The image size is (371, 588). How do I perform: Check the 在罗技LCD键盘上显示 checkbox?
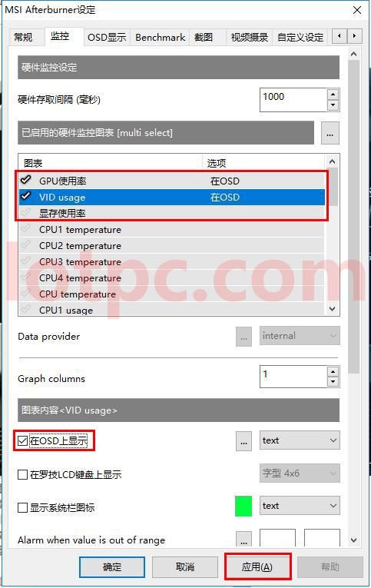point(23,475)
